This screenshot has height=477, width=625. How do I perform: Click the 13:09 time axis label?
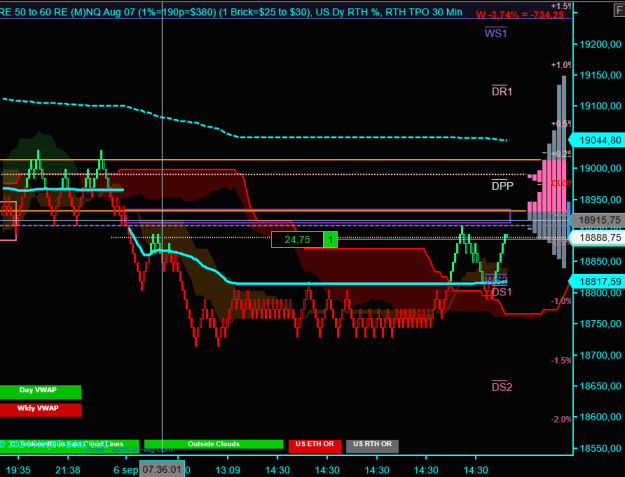click(x=228, y=470)
